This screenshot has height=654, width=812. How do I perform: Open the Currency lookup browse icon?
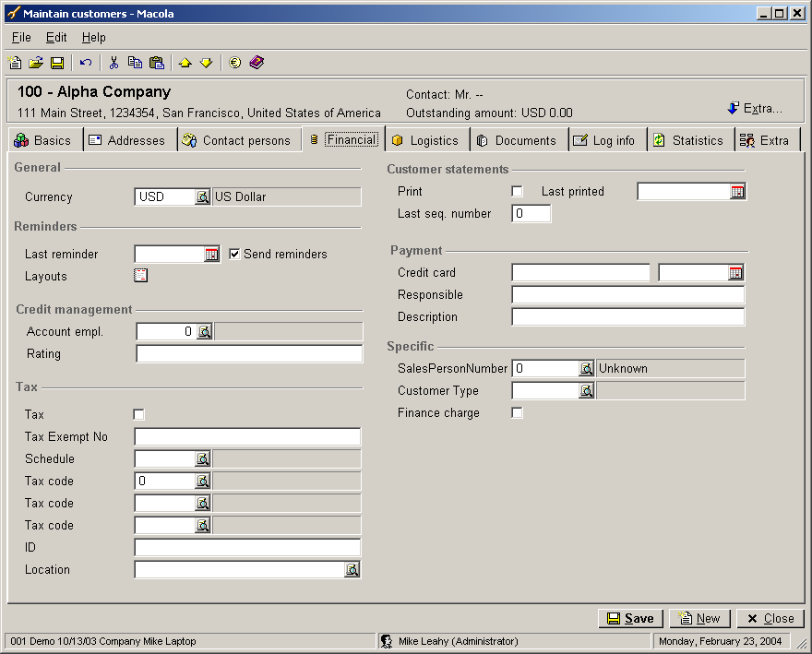[202, 196]
